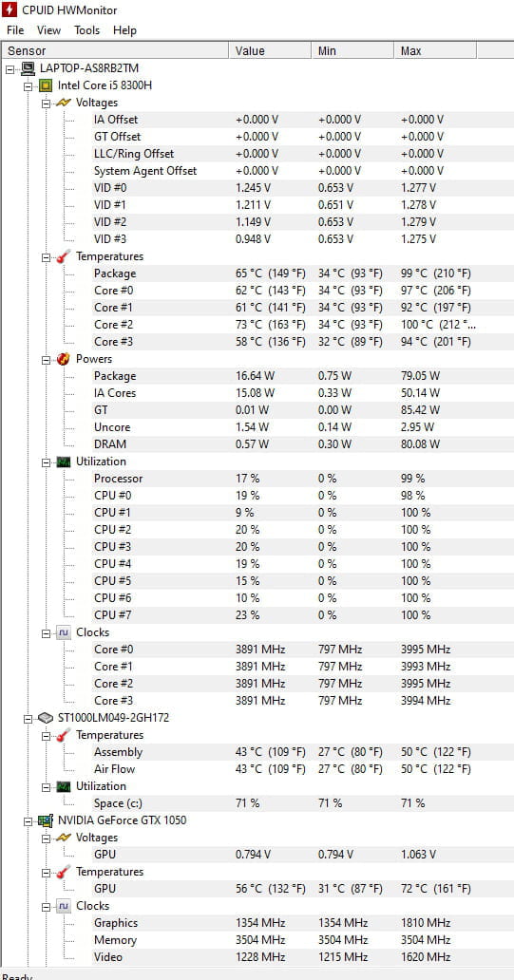514x980 pixels.
Task: Collapse the CPU Voltages section
Action: [46, 104]
